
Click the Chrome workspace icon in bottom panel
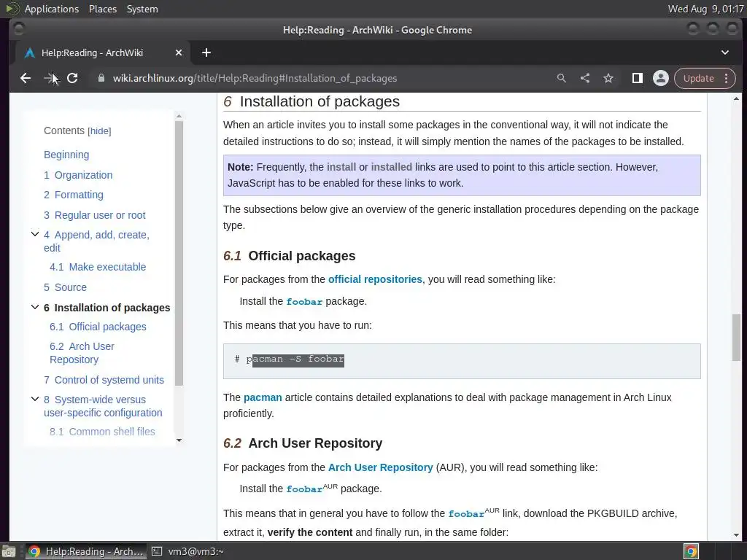click(x=691, y=551)
